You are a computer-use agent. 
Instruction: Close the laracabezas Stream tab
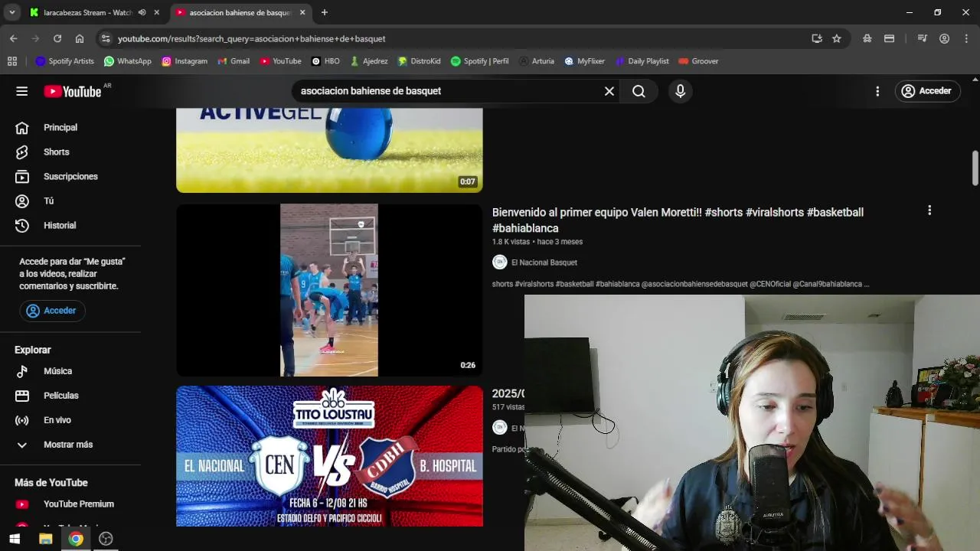[157, 13]
